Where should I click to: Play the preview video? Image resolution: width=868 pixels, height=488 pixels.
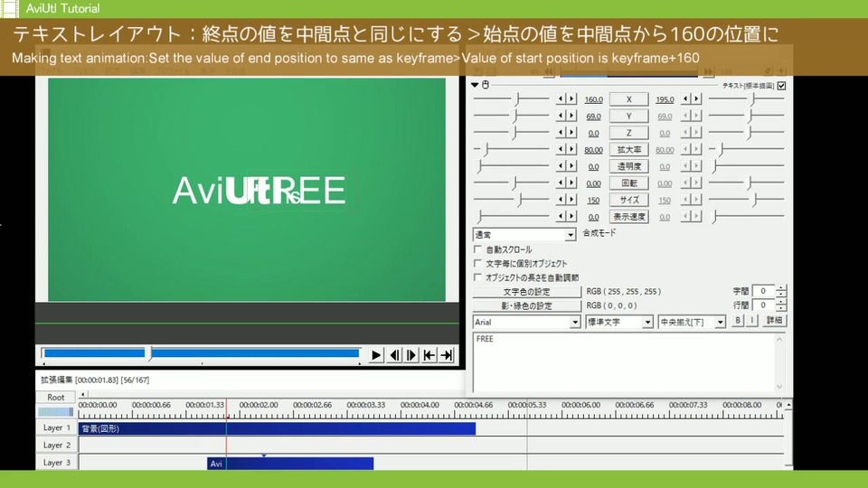coord(376,355)
